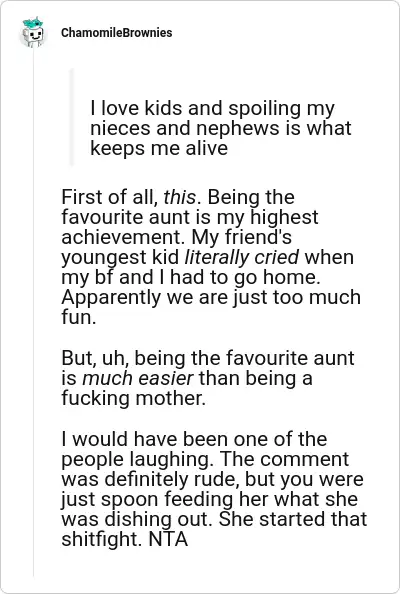Click the word 'shitfight' in the last line
This screenshot has height=594, width=400.
pyautogui.click(x=102, y=539)
